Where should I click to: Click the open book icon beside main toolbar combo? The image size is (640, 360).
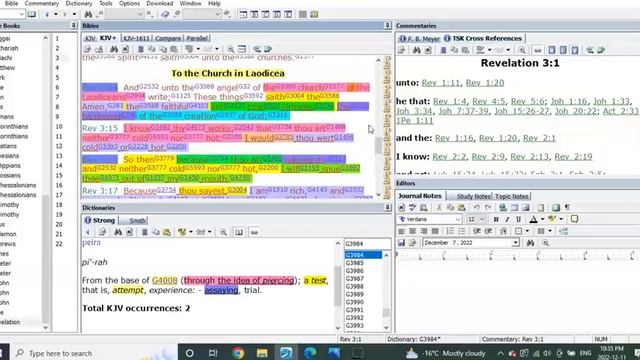click(32, 14)
